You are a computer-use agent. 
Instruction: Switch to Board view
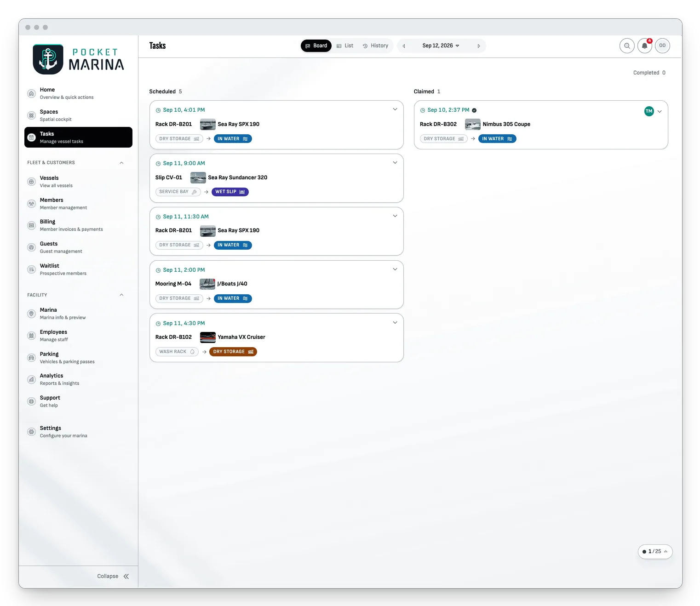[316, 46]
